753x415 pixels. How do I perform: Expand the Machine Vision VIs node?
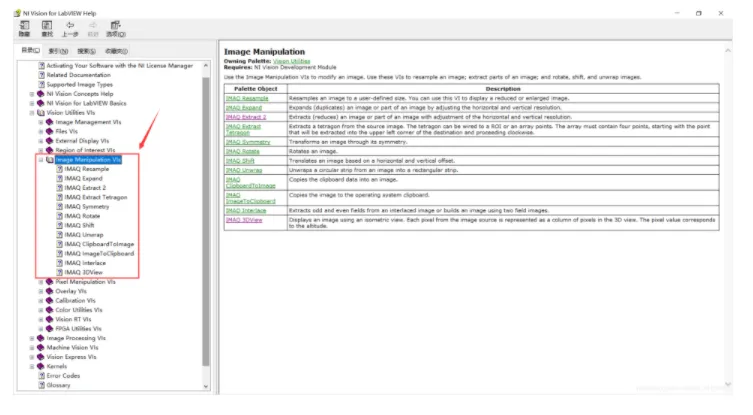32,348
